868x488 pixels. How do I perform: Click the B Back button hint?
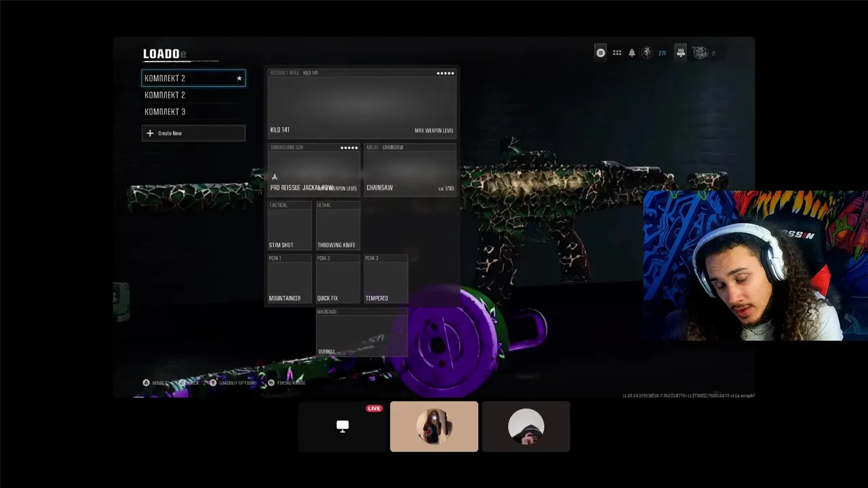[x=189, y=383]
